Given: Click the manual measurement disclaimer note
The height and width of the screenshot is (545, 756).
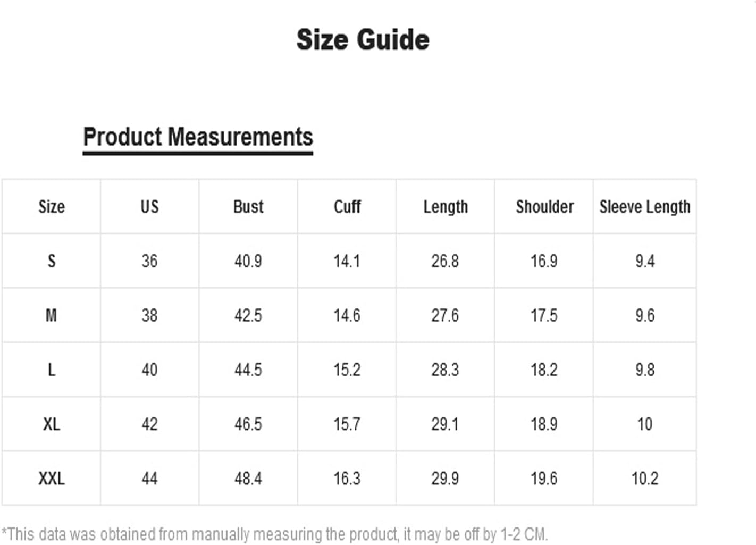Looking at the screenshot, I should pyautogui.click(x=274, y=534).
